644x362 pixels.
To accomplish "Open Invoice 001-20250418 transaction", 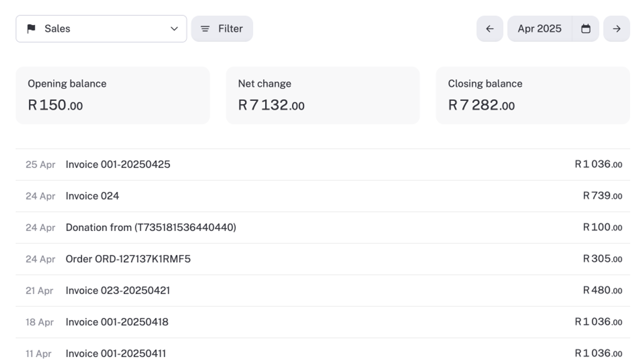I will [x=117, y=322].
